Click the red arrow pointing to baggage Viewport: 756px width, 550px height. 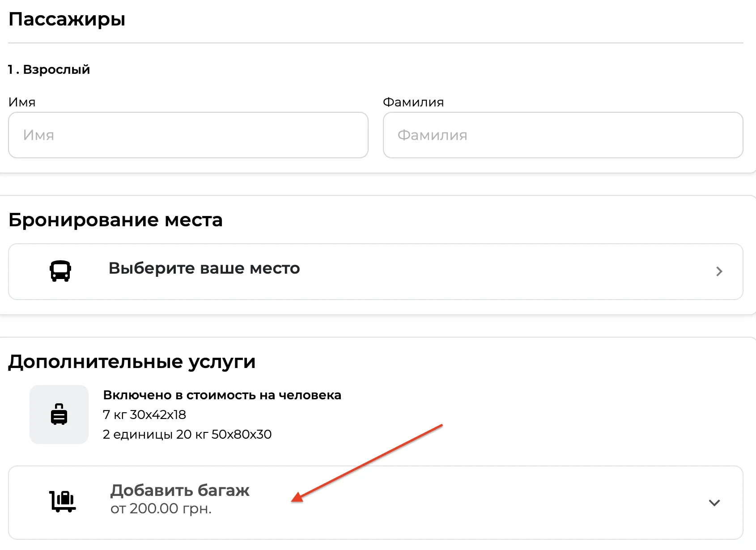367,463
